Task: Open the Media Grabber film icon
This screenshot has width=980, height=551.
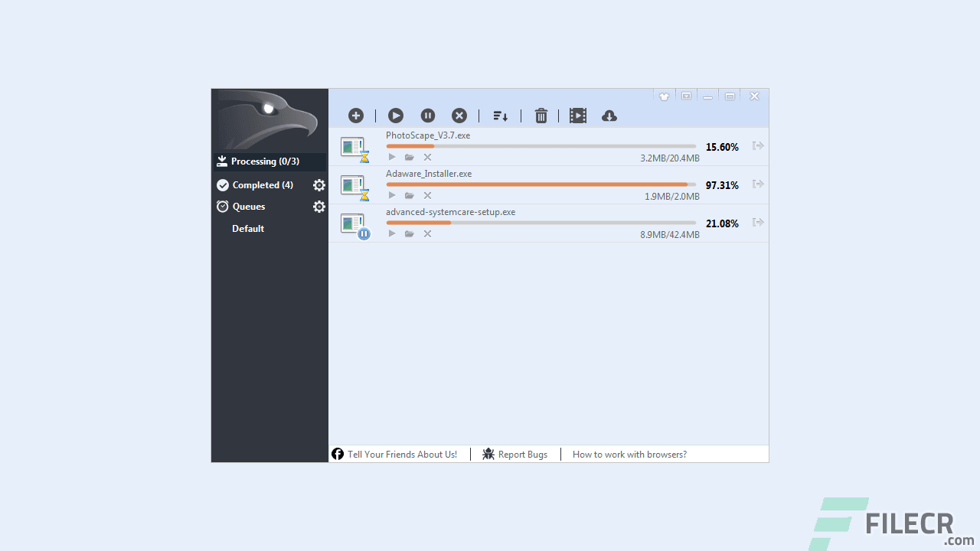Action: tap(578, 116)
